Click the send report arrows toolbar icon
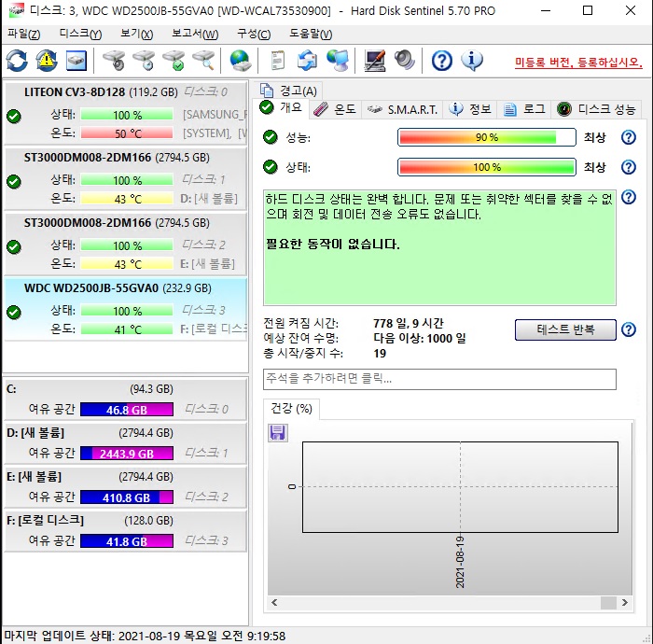 click(x=307, y=61)
